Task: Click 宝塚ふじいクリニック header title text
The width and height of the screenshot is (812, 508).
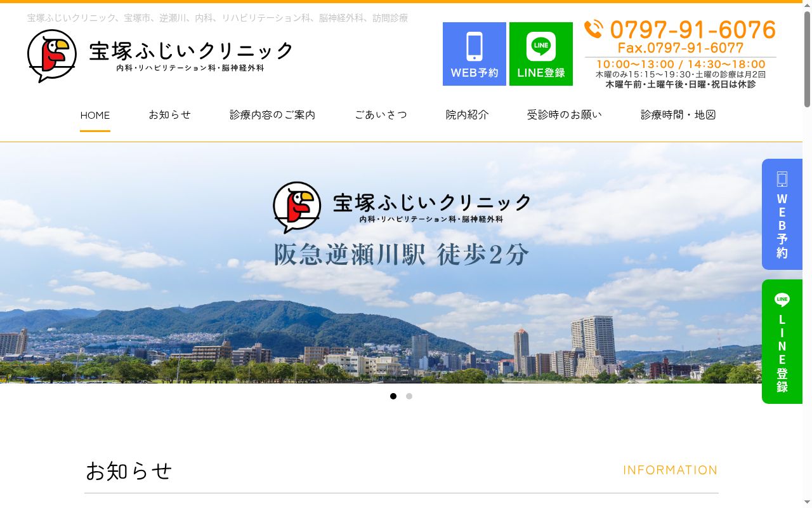Action: [x=191, y=51]
